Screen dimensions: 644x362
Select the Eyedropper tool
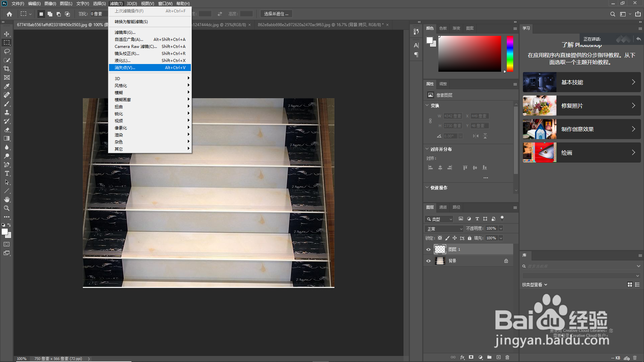pos(7,86)
